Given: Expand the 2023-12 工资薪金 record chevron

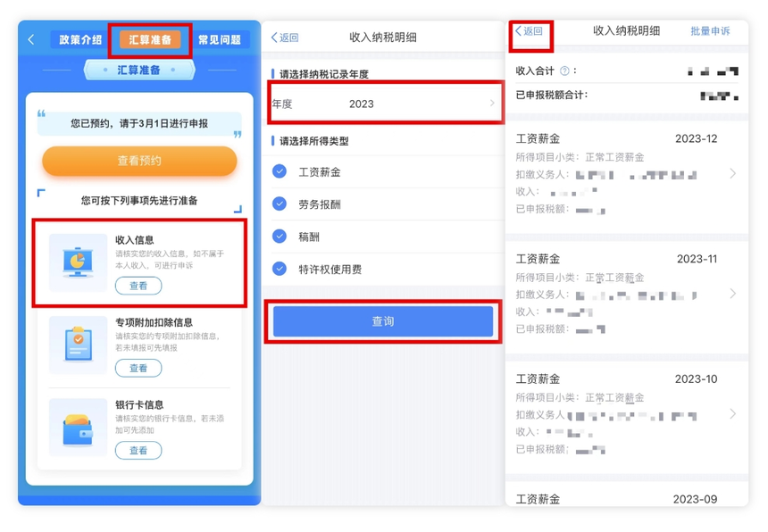Looking at the screenshot, I should click(733, 174).
